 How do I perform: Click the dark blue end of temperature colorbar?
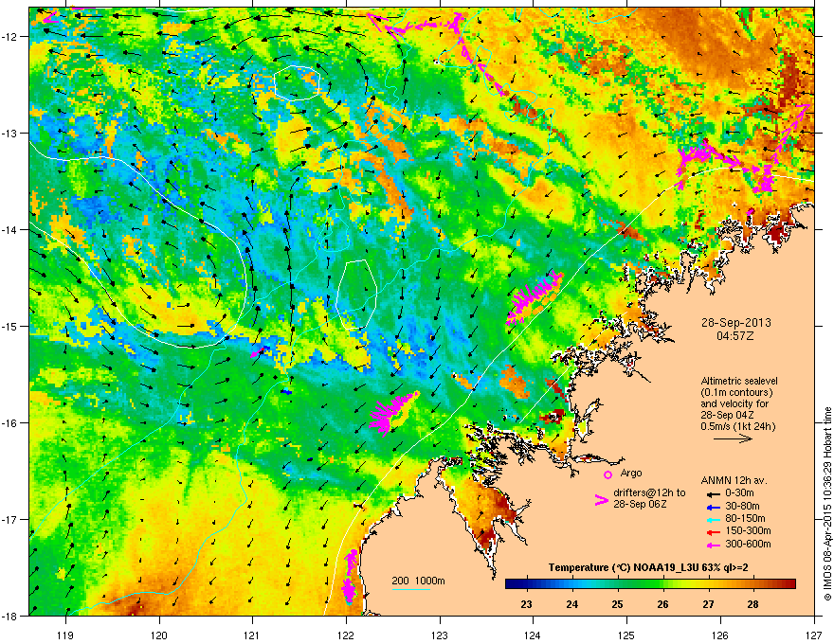pyautogui.click(x=512, y=584)
